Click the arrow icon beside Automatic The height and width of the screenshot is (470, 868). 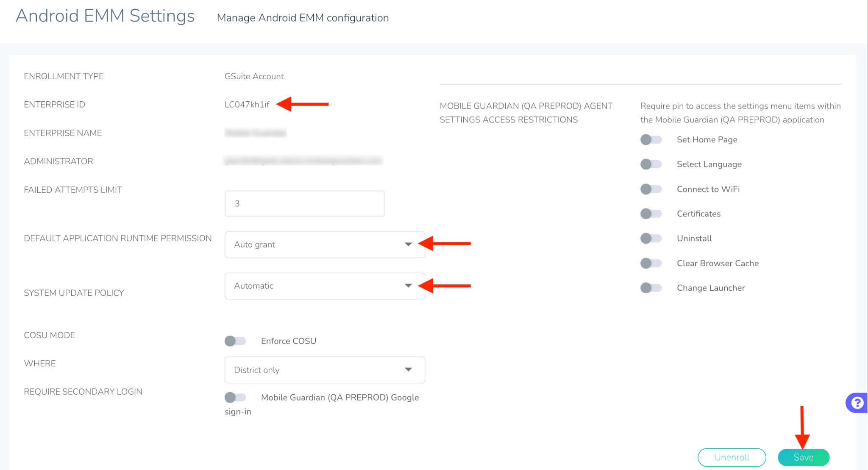[x=408, y=286]
